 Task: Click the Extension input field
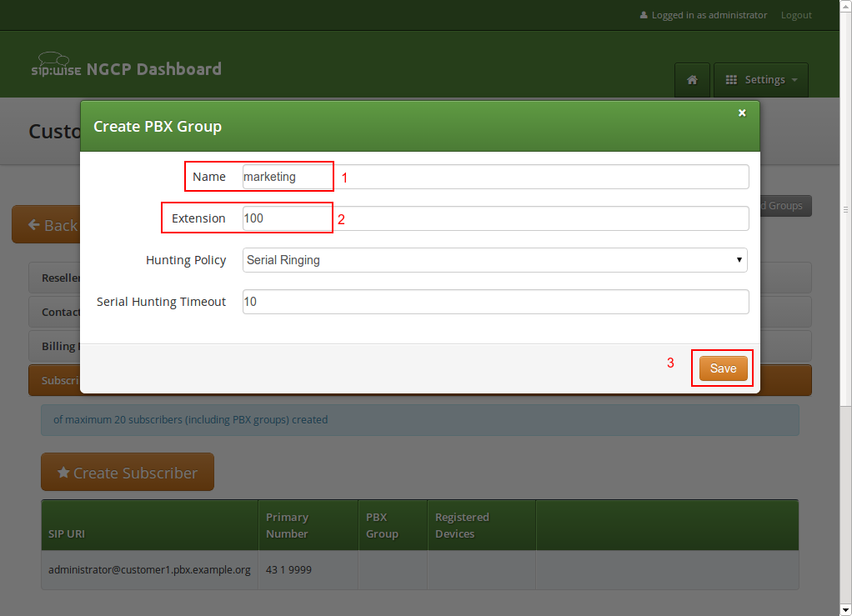(495, 218)
